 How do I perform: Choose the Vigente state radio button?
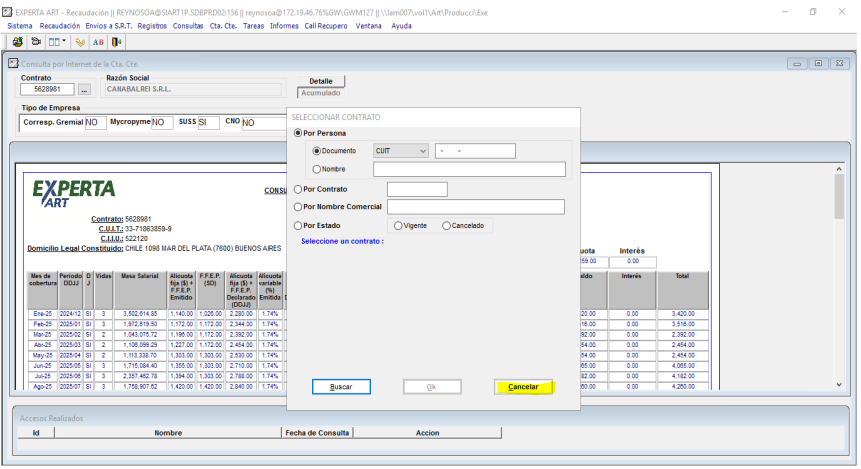click(399, 226)
